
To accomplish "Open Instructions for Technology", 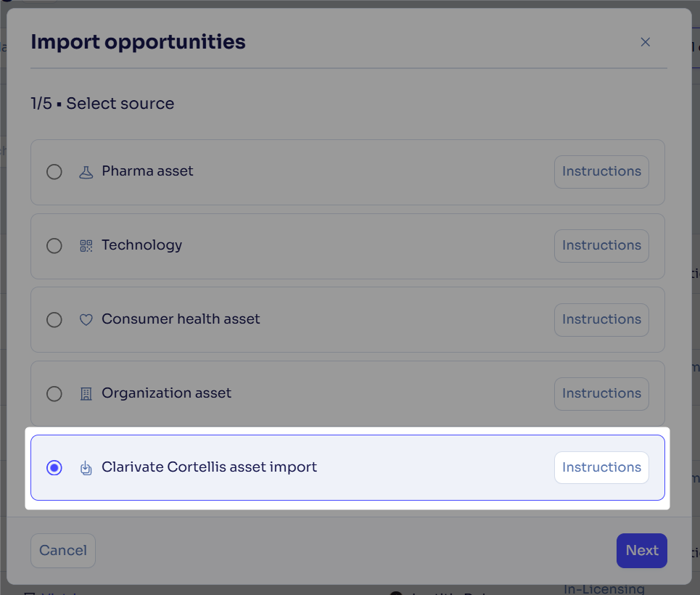I will click(601, 246).
